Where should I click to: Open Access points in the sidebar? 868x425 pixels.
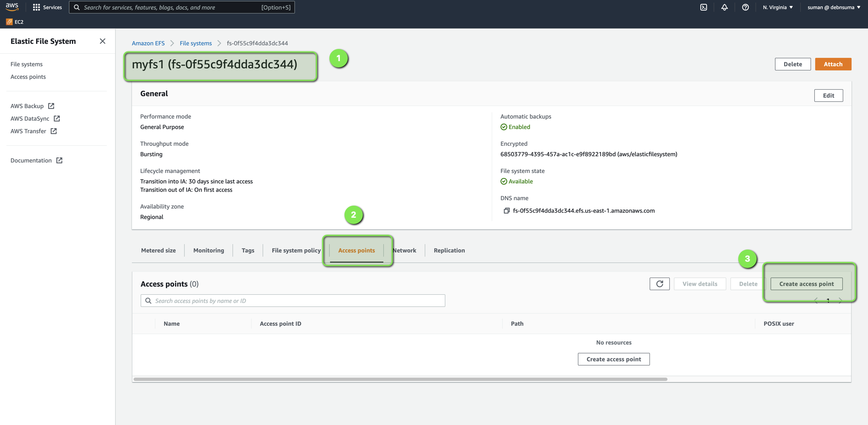click(28, 77)
